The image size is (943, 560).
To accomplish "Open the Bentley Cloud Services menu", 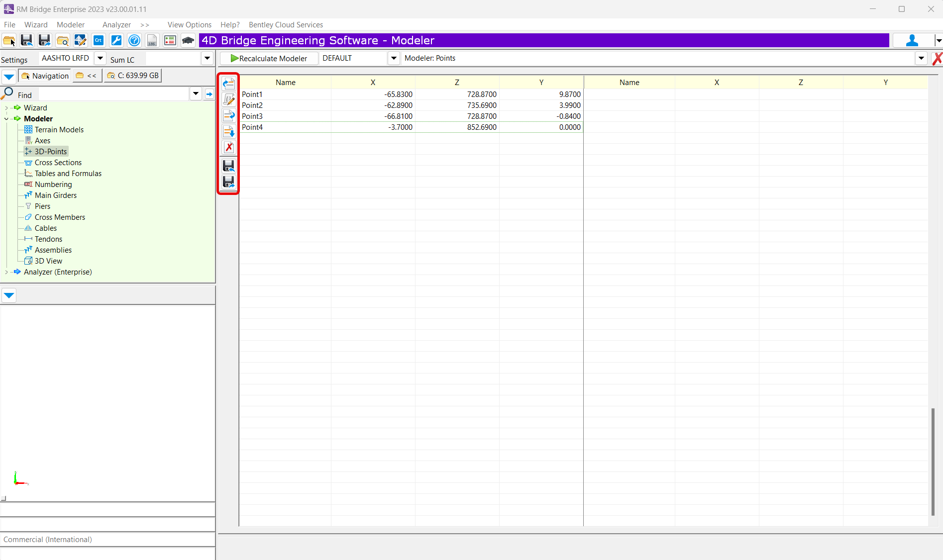I will point(286,25).
